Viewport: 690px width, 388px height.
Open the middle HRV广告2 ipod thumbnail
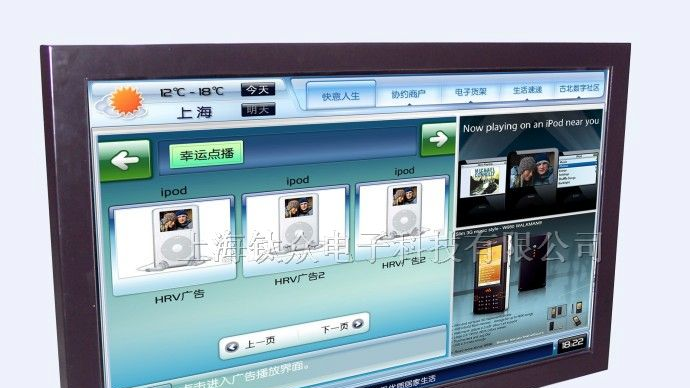(296, 230)
